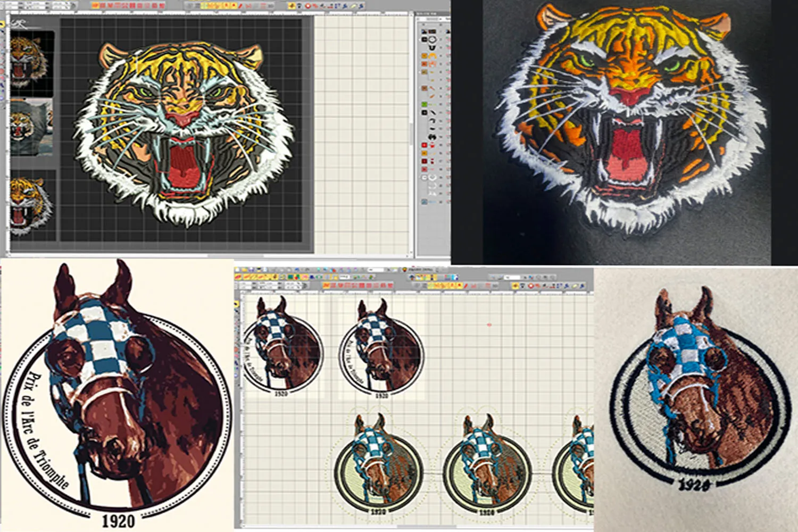Click the red circle icon in horse window toolbar
The image size is (798, 532).
[x=530, y=286]
